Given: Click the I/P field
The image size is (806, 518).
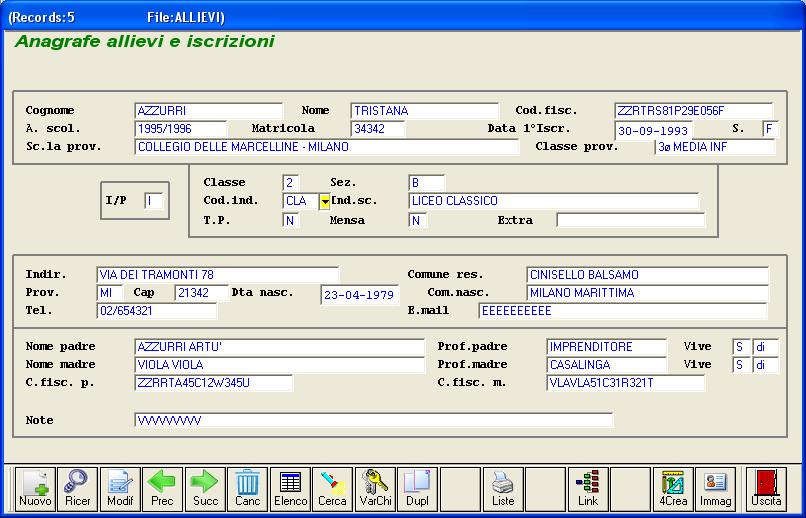Looking at the screenshot, I should coord(154,201).
